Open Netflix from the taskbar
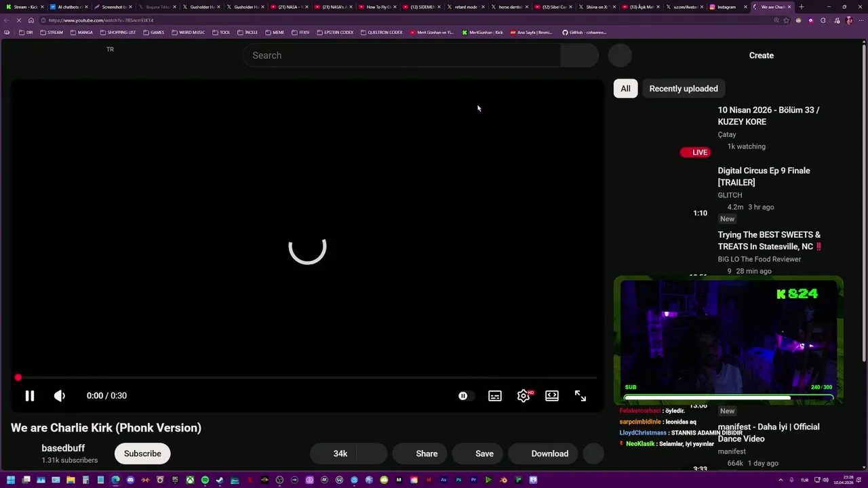Screen dimensions: 868x488 [x=250, y=480]
